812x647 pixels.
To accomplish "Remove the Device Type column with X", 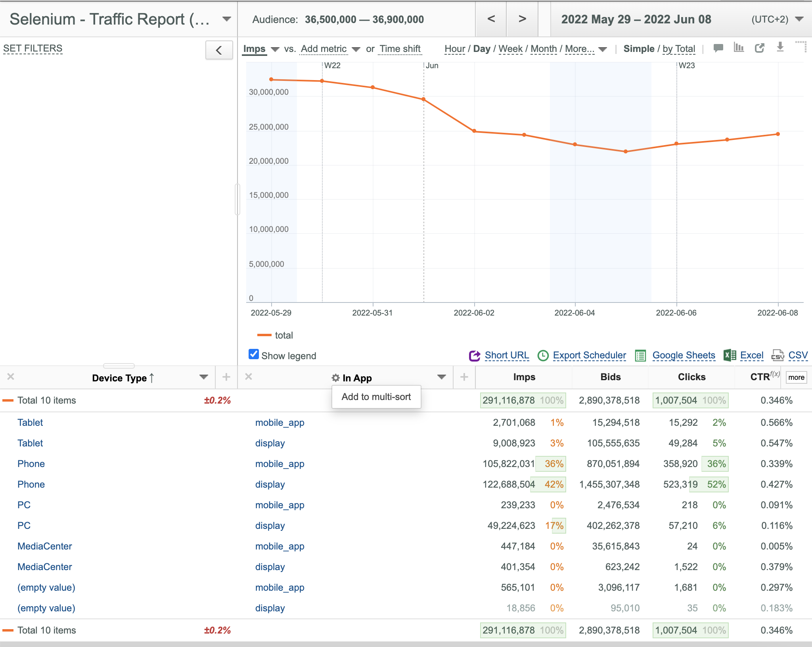I will pyautogui.click(x=11, y=377).
